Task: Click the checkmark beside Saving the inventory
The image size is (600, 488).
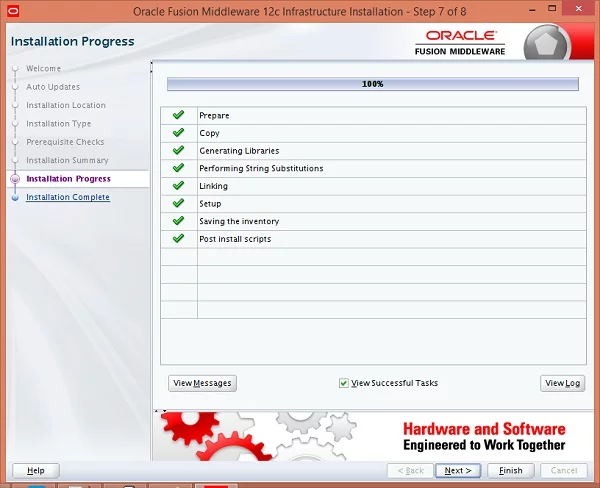Action: click(178, 220)
